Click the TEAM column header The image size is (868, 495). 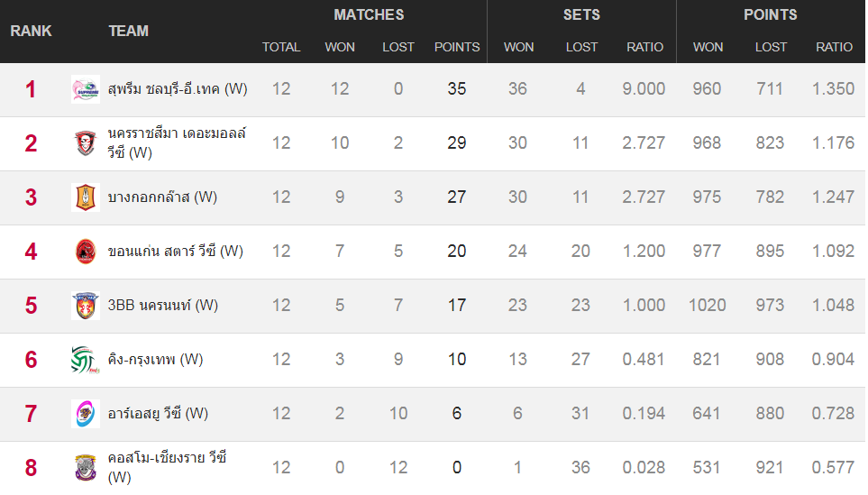[x=128, y=31]
